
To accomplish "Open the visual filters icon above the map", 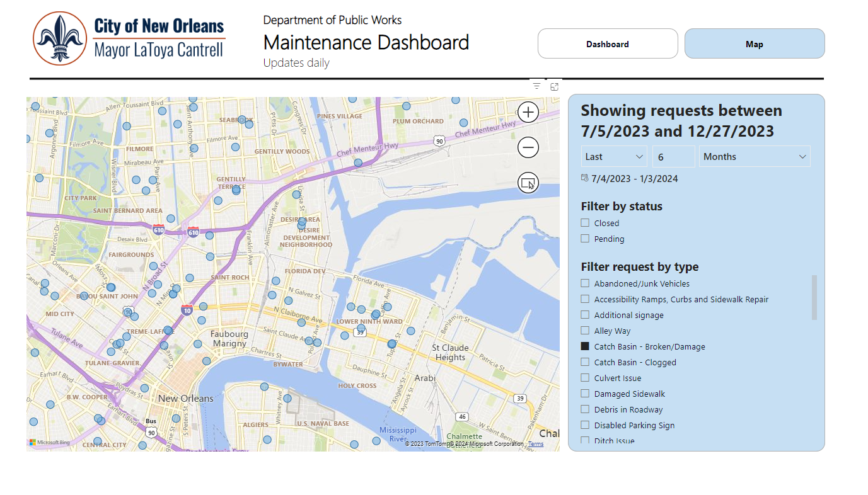I will point(536,86).
